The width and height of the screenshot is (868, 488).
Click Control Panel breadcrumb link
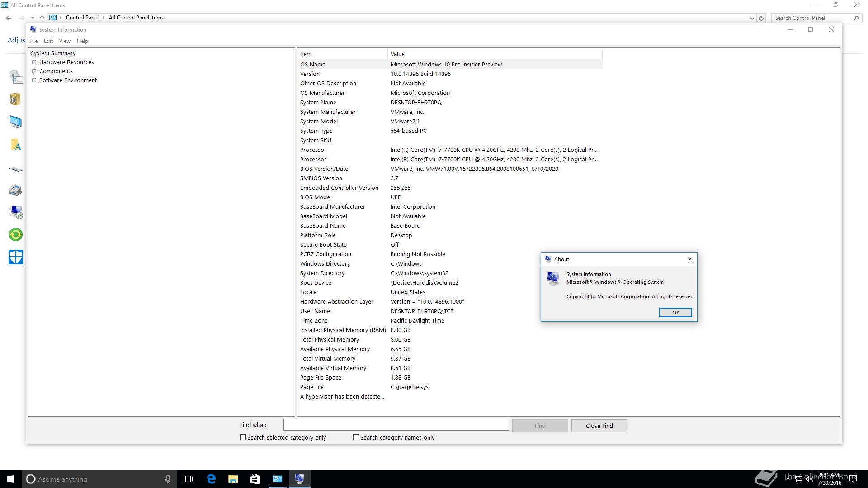(x=82, y=18)
